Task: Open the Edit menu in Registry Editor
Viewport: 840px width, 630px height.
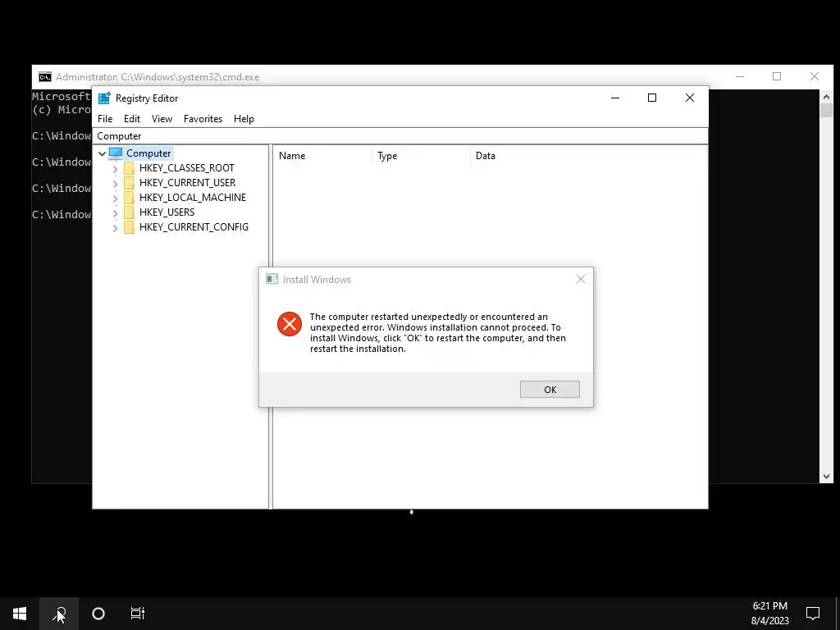Action: pyautogui.click(x=132, y=119)
